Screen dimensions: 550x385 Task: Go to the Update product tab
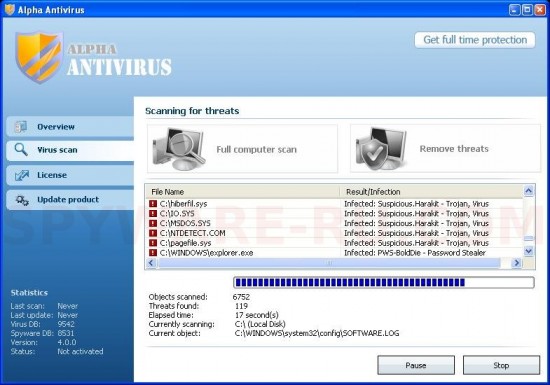click(x=70, y=200)
